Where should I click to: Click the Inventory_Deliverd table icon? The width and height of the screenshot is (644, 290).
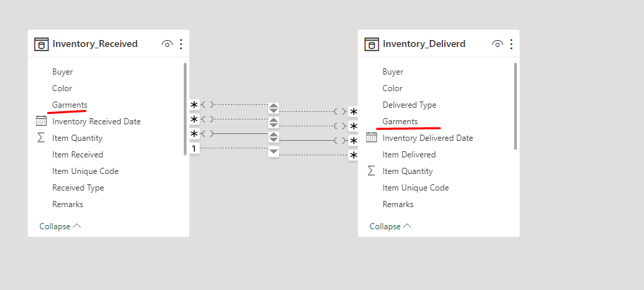click(371, 44)
